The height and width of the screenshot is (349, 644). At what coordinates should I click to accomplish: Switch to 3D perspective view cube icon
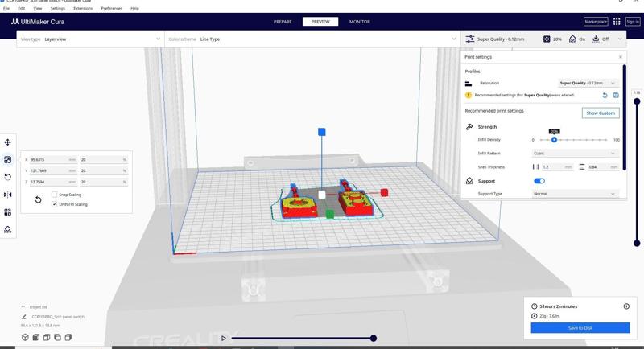tap(26, 337)
